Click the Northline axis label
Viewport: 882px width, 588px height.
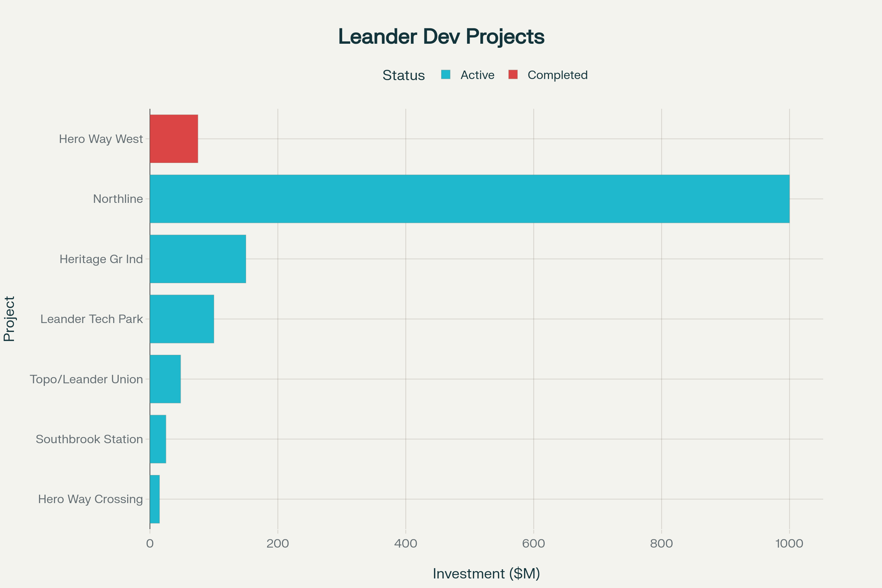click(118, 199)
